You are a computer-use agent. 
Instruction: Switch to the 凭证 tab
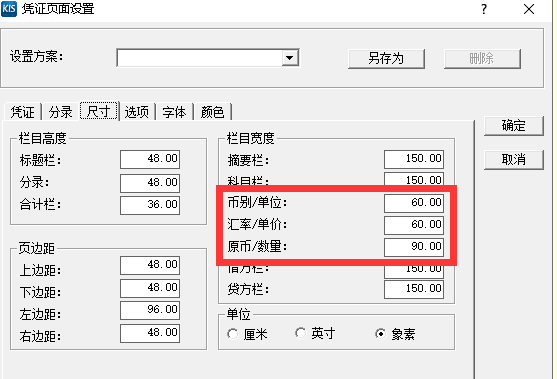point(22,112)
